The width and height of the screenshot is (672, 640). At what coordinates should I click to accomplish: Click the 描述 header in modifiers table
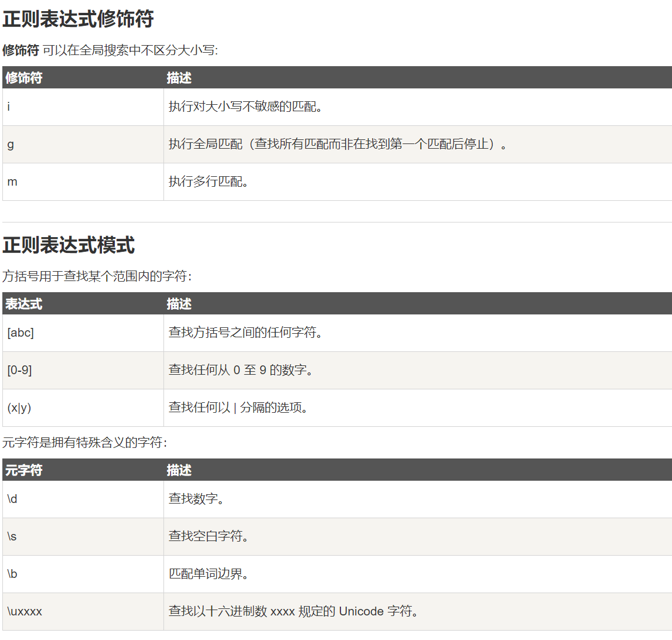[x=179, y=77]
